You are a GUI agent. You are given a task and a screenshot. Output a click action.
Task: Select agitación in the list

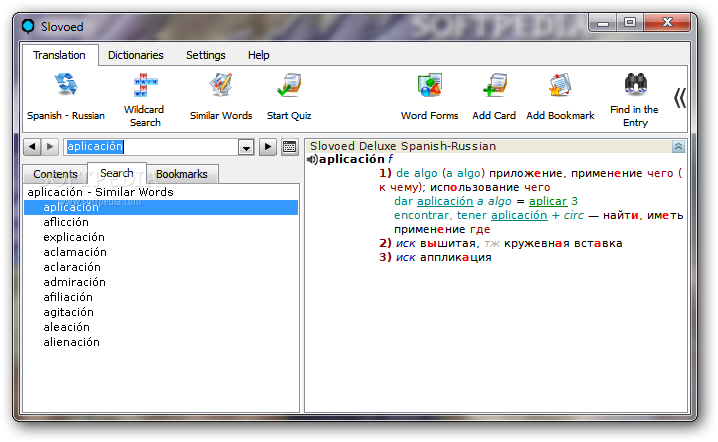[x=68, y=312]
